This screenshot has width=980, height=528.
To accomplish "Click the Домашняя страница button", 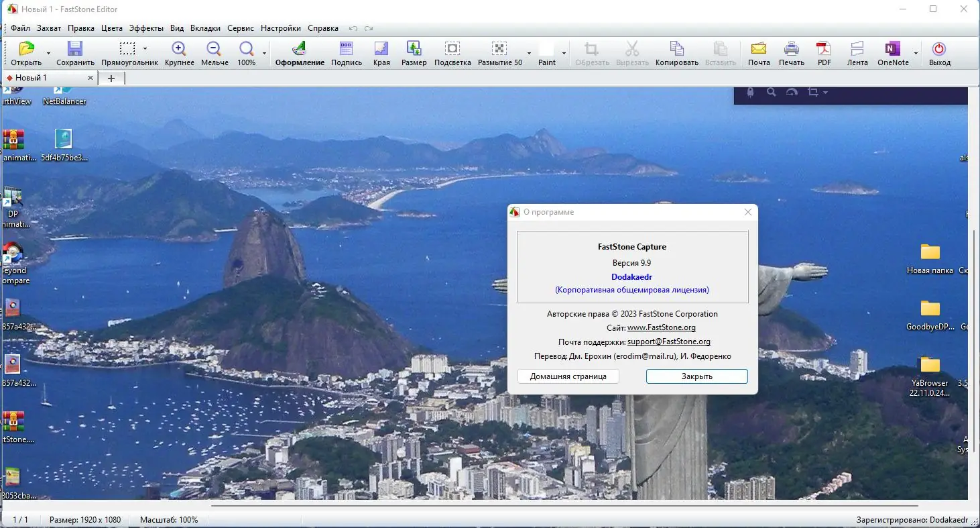I will point(568,376).
